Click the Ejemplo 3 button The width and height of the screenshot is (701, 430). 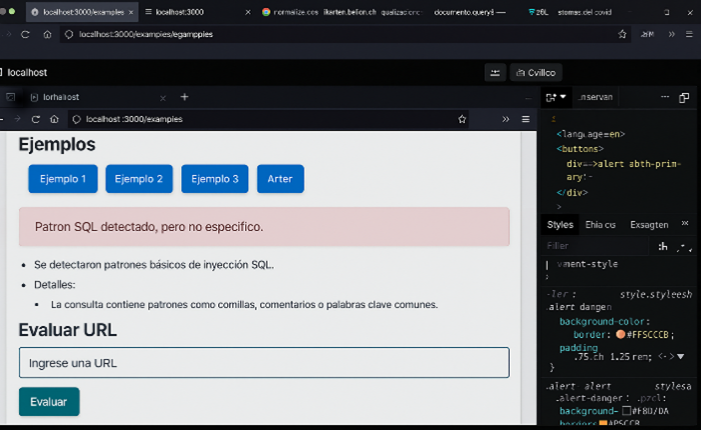click(x=214, y=179)
